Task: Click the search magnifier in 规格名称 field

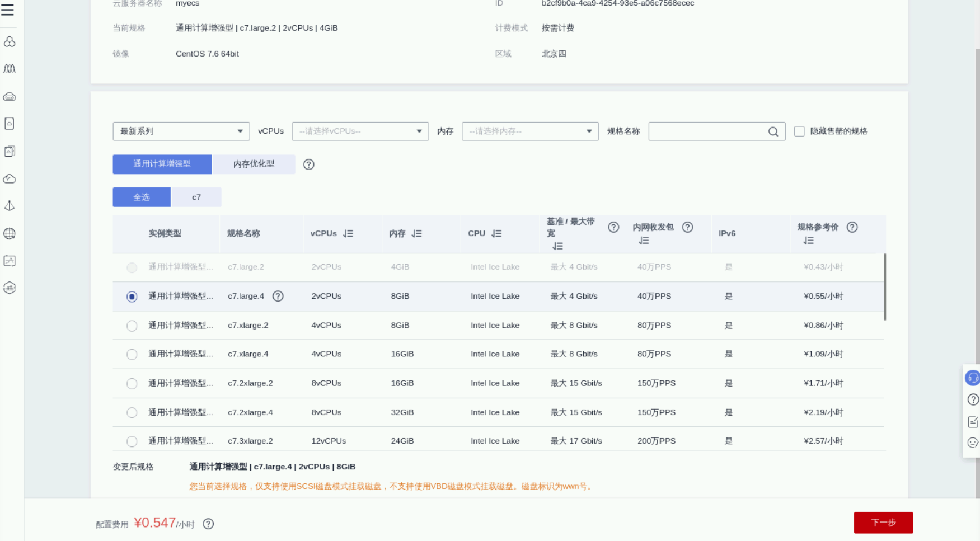Action: coord(773,131)
